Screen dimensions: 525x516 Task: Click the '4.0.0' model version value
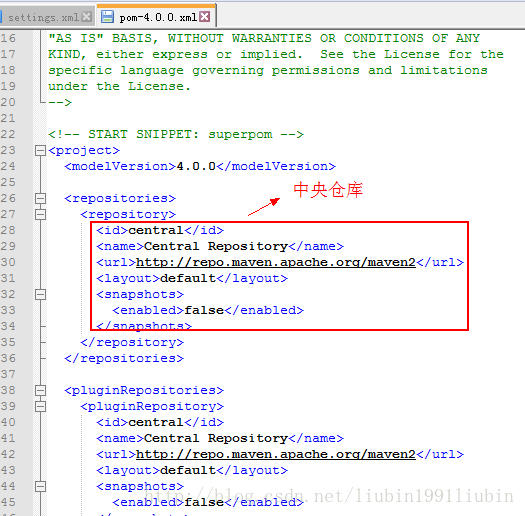click(x=196, y=166)
